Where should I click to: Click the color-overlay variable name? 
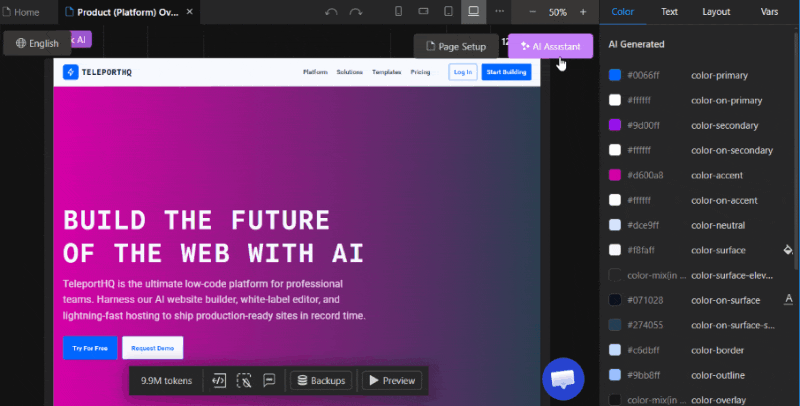tap(718, 400)
